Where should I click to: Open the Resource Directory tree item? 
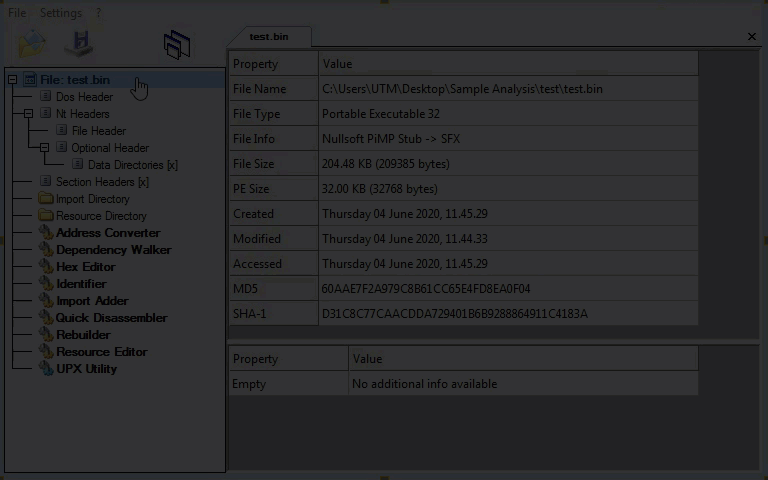point(101,216)
